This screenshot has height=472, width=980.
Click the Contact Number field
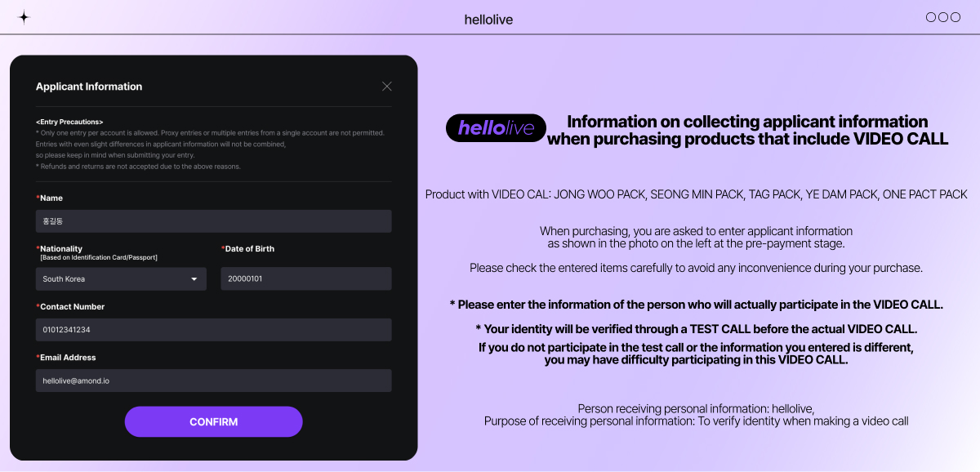click(214, 330)
